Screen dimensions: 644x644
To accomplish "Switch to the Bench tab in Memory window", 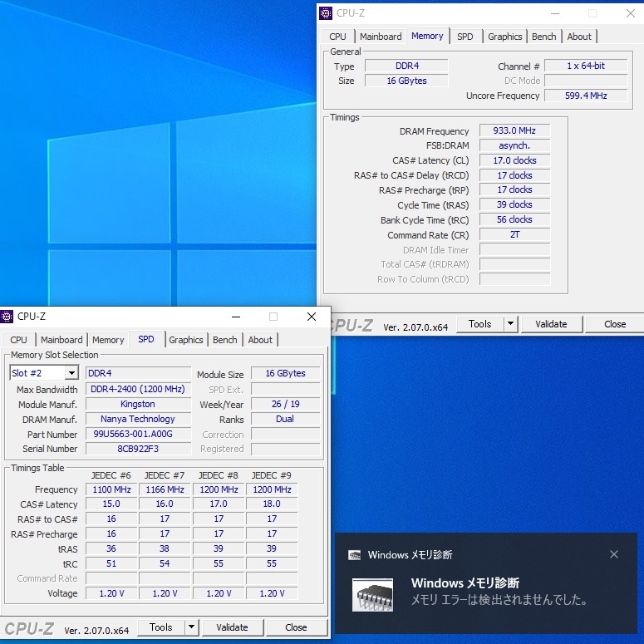I will pos(544,37).
